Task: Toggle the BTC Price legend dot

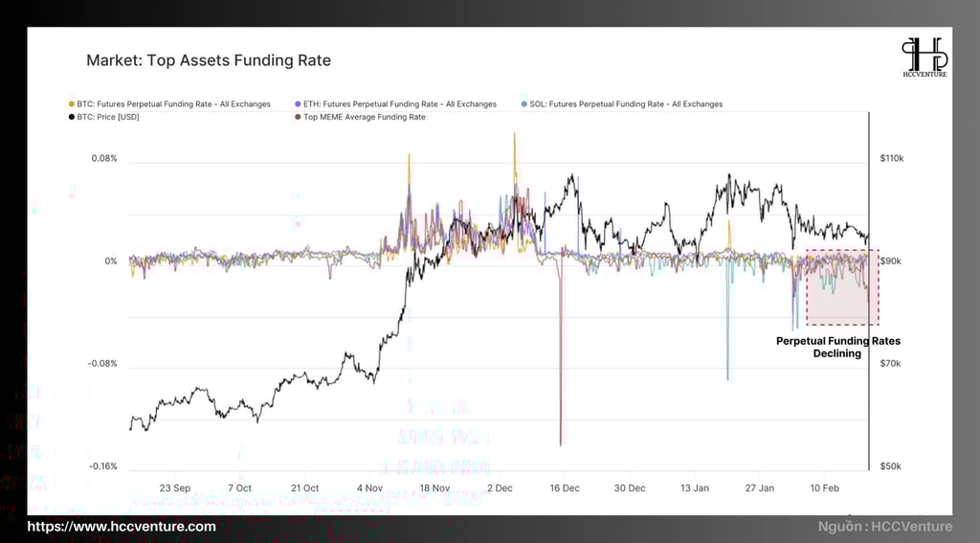Action: click(71, 117)
